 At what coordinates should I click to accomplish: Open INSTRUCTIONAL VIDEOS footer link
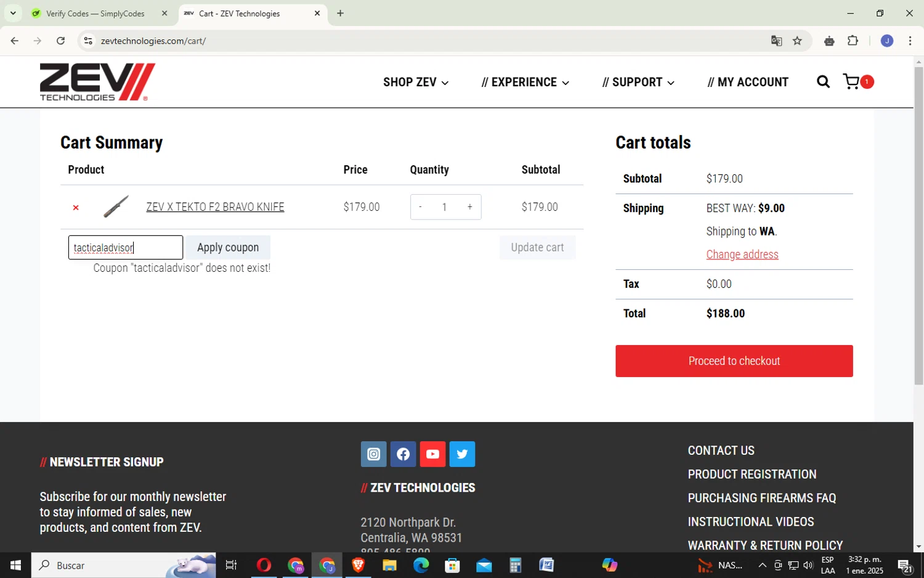tap(751, 522)
